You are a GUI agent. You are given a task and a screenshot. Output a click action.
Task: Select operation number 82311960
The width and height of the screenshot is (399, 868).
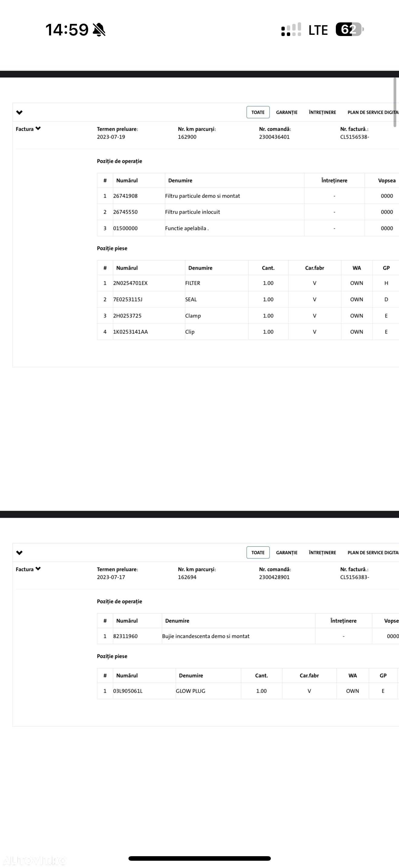[x=125, y=636]
